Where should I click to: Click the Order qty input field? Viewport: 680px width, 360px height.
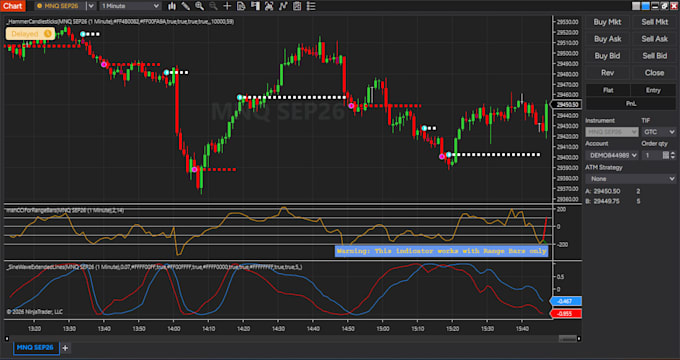pyautogui.click(x=652, y=155)
